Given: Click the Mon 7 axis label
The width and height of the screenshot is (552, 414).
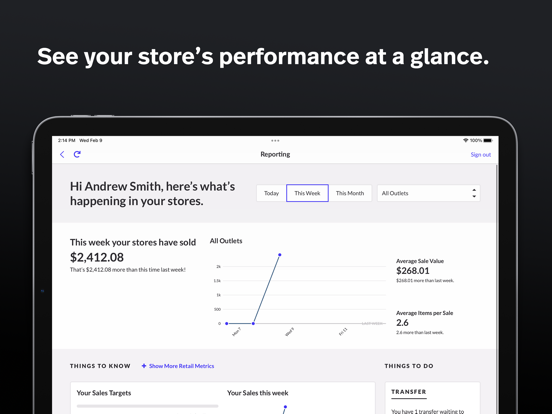Looking at the screenshot, I should [x=237, y=332].
